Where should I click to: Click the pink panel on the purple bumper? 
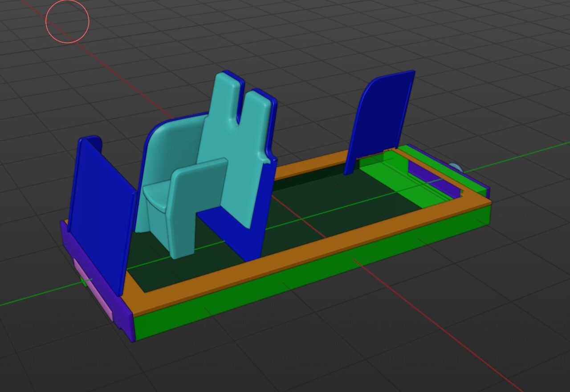pyautogui.click(x=94, y=290)
